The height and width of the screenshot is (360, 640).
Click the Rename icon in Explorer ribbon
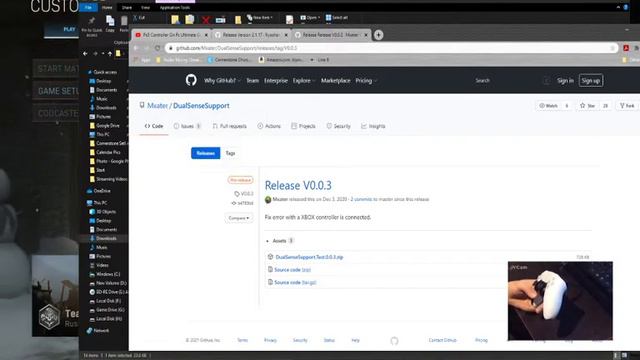tap(220, 20)
